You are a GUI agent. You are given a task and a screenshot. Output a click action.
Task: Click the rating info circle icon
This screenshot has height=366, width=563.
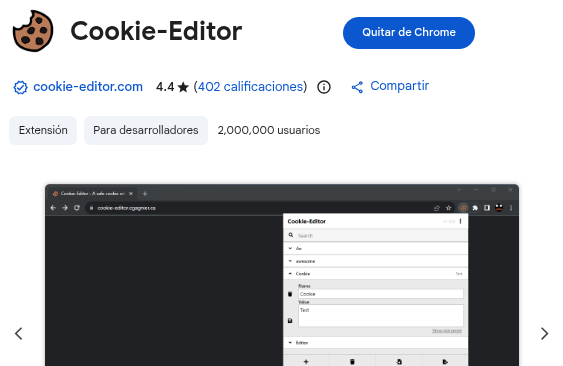(x=324, y=87)
